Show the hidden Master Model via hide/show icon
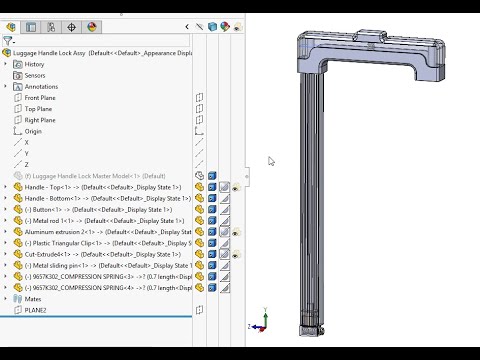Viewport: 480px width, 360px height. tap(199, 176)
